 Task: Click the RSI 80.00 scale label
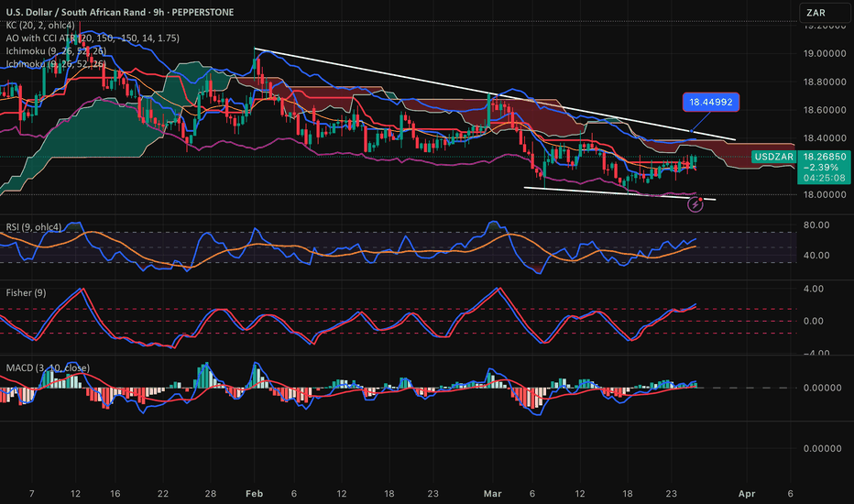pos(816,225)
